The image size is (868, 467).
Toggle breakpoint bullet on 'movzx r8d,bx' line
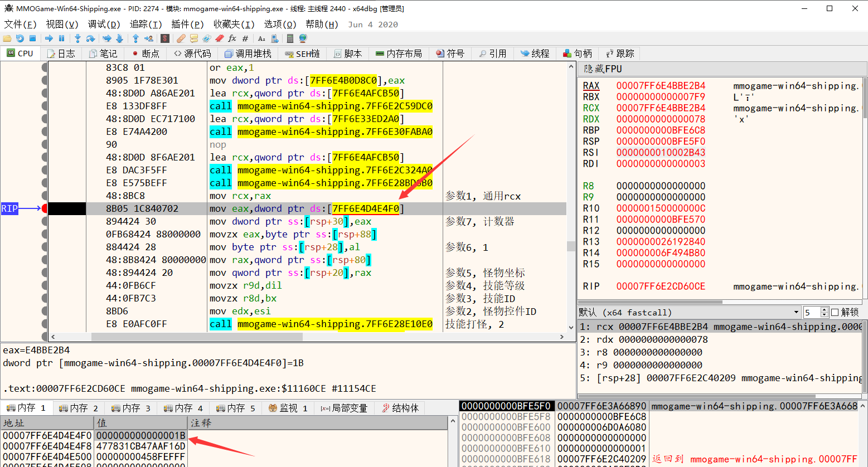pyautogui.click(x=45, y=298)
